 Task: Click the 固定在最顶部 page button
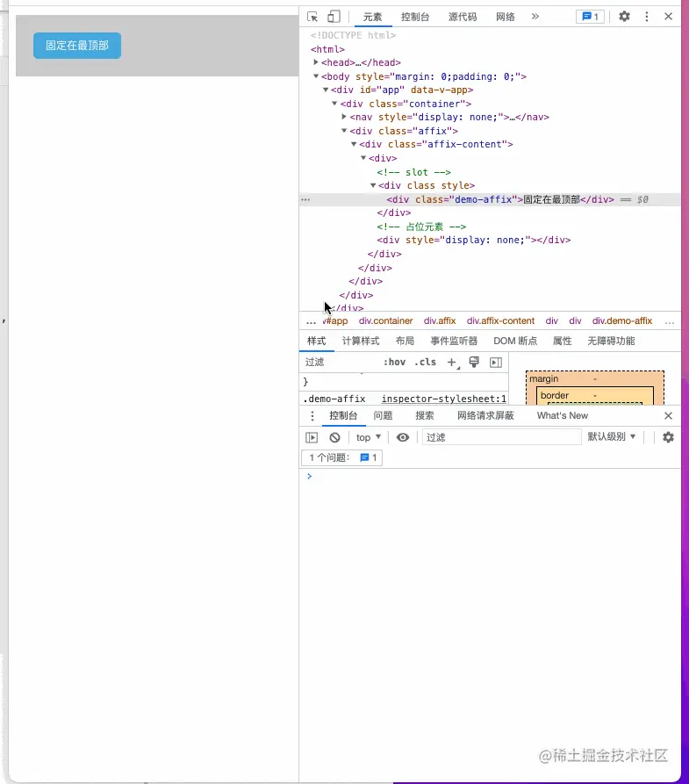(77, 46)
